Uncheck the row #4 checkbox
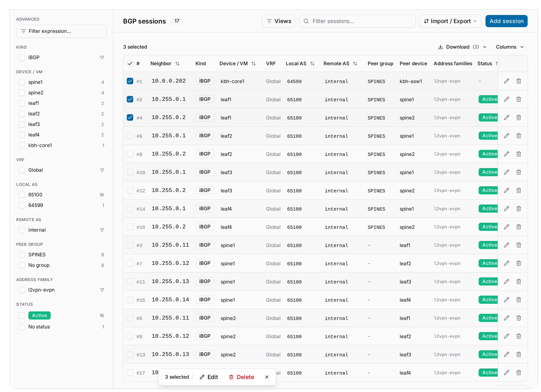Image resolution: width=541 pixels, height=392 pixels. [x=130, y=118]
